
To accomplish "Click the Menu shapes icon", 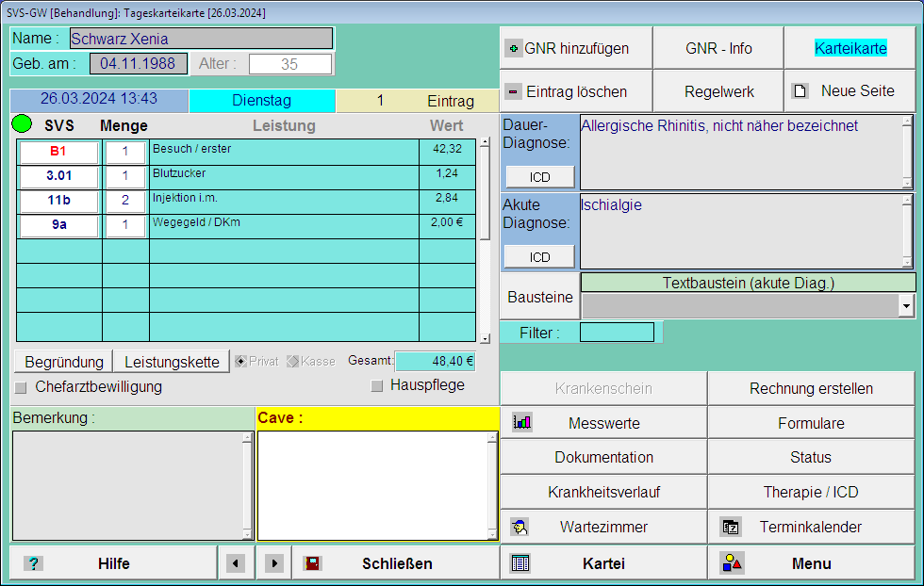I will point(732,563).
